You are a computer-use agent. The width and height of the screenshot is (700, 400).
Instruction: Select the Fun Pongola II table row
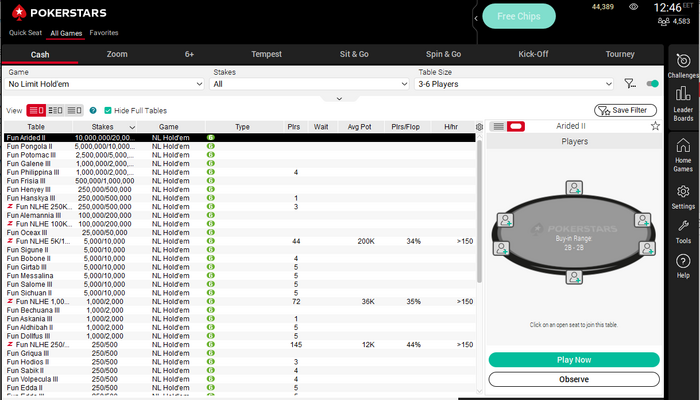[240, 146]
